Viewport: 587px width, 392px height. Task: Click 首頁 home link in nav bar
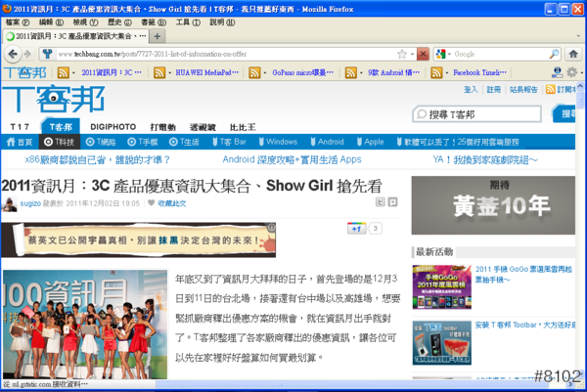(x=20, y=142)
